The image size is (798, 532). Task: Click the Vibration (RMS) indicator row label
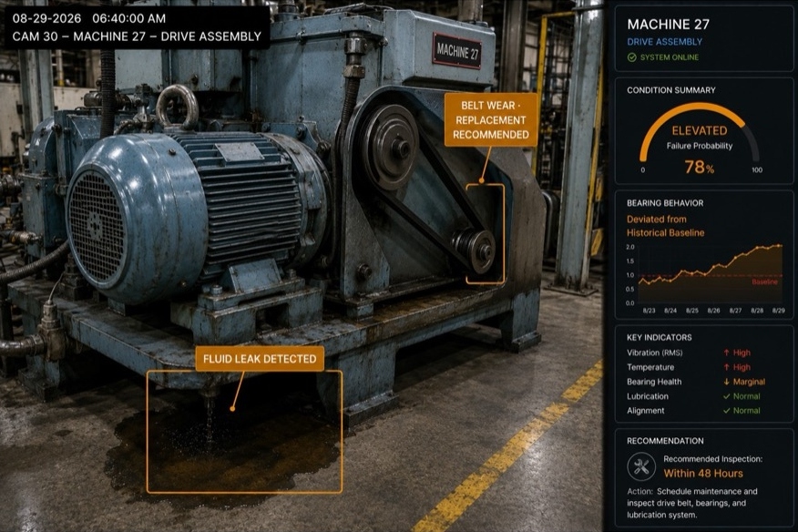pos(654,353)
